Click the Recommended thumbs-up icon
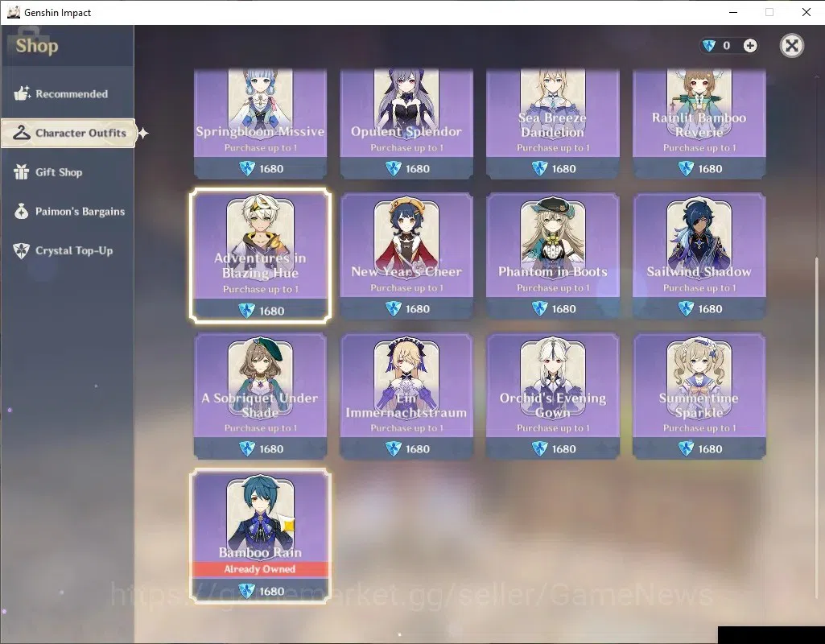This screenshot has width=825, height=644. pos(22,93)
